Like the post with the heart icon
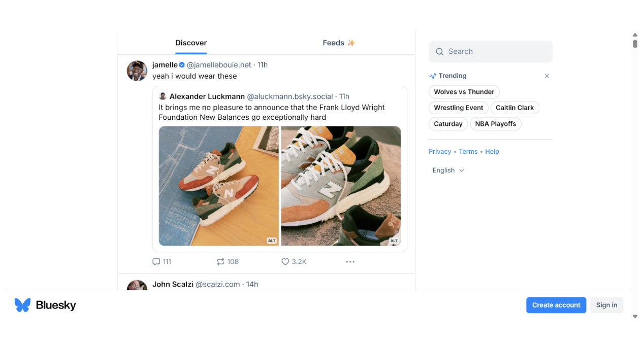 285,262
